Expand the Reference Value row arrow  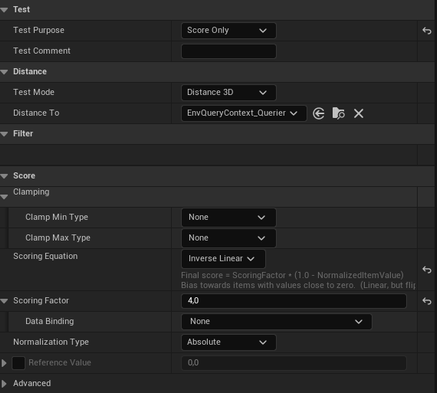coord(4,363)
